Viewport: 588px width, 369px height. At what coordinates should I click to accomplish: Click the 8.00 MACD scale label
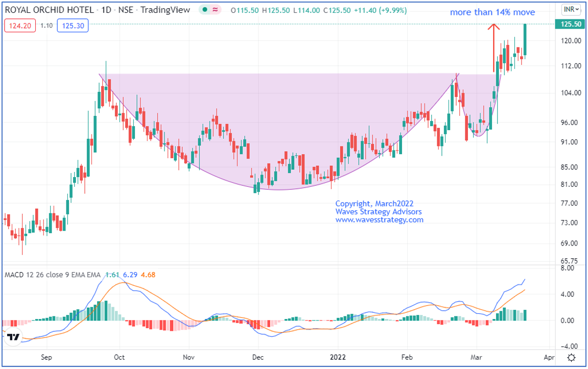click(x=569, y=268)
